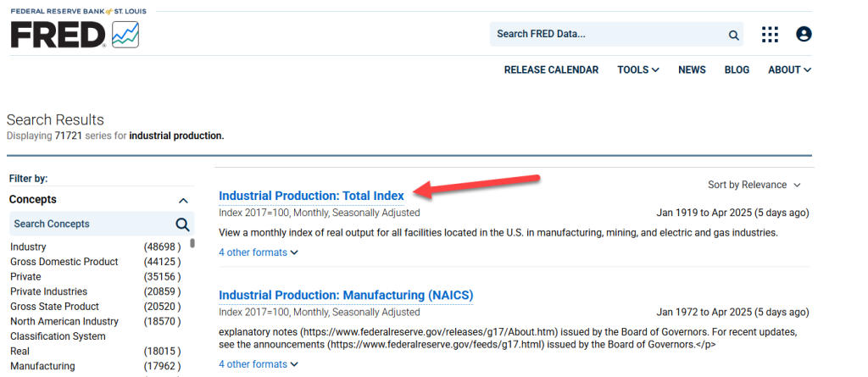
Task: Open the Tools menu
Action: coord(638,69)
